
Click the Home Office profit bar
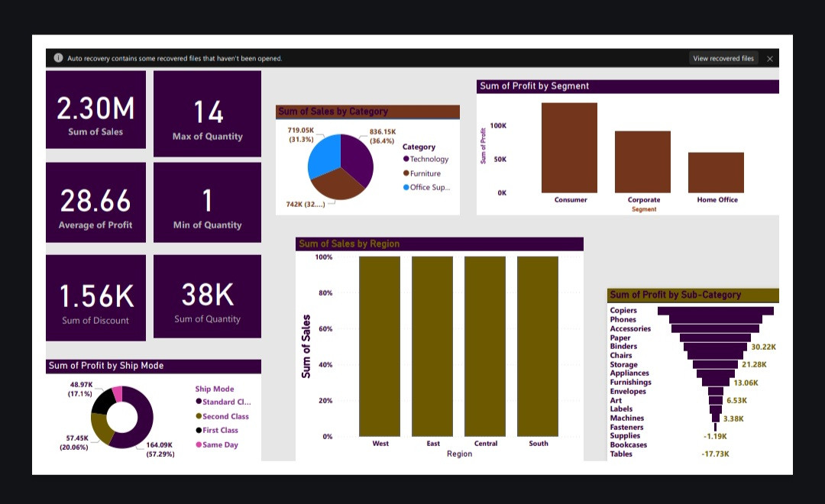716,173
